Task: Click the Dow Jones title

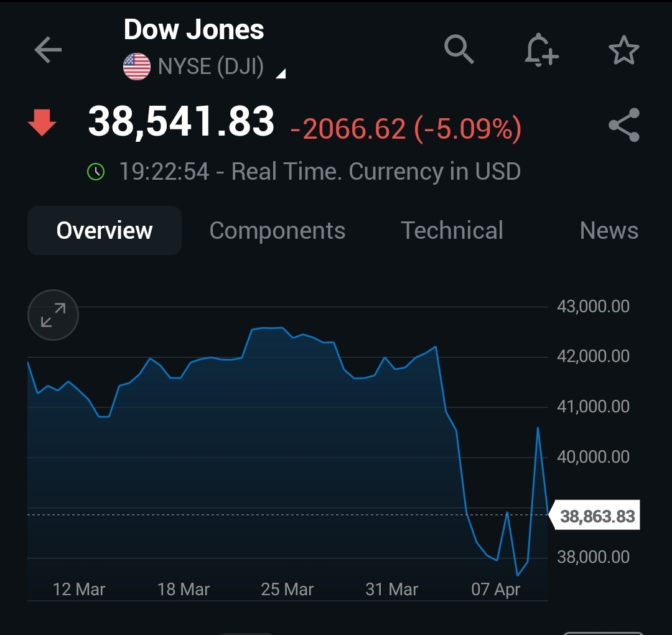Action: 194,30
